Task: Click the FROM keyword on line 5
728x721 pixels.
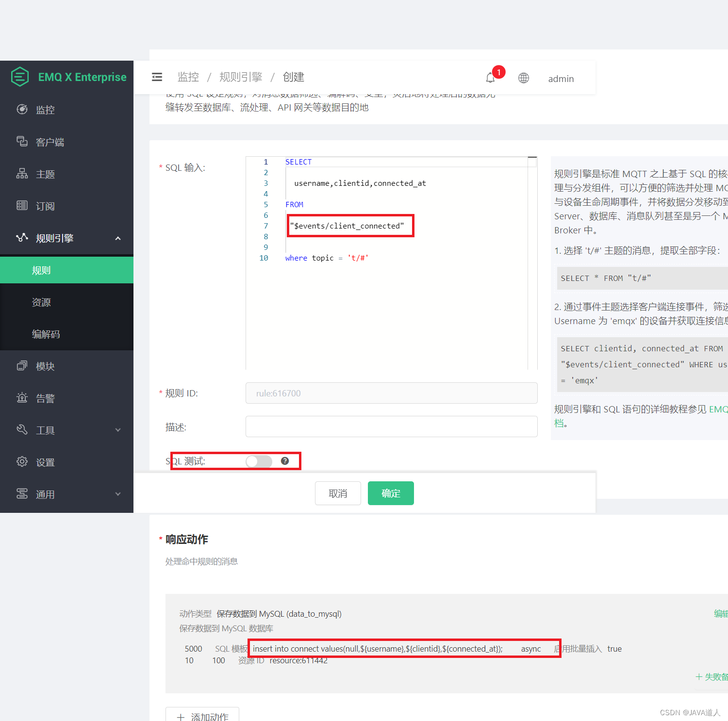Action: point(294,204)
